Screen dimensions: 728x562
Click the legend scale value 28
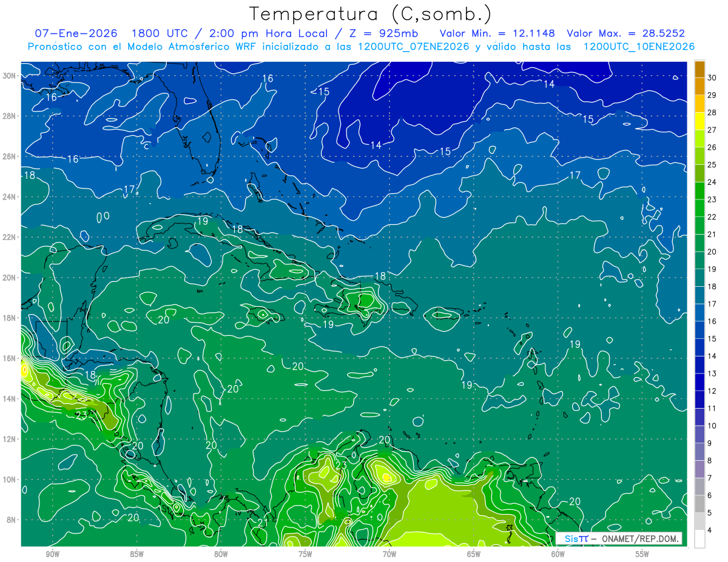(712, 113)
